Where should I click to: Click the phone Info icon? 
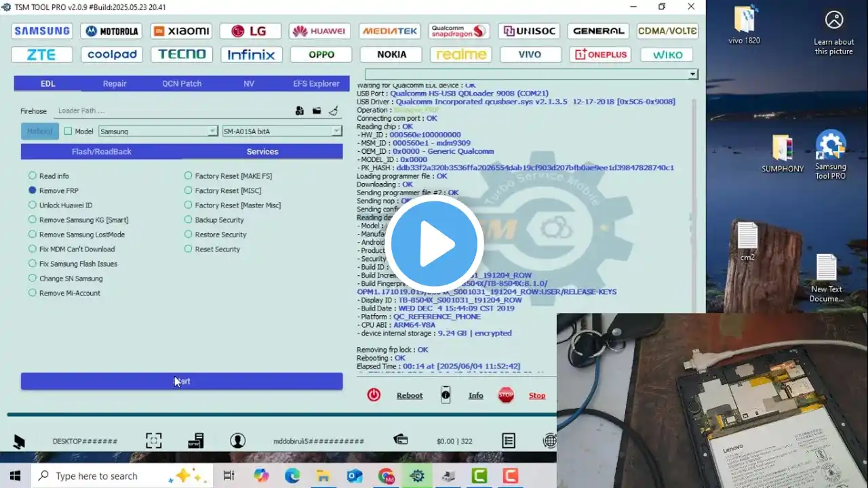coord(446,394)
